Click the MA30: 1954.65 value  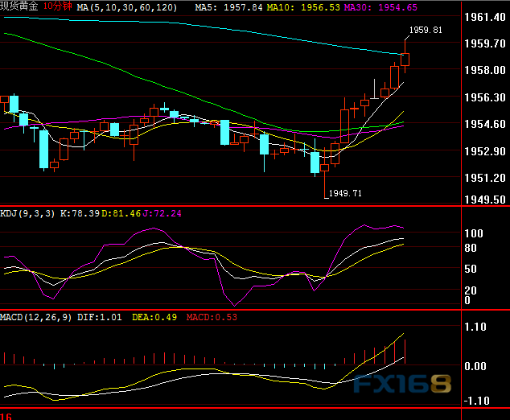(x=380, y=7)
